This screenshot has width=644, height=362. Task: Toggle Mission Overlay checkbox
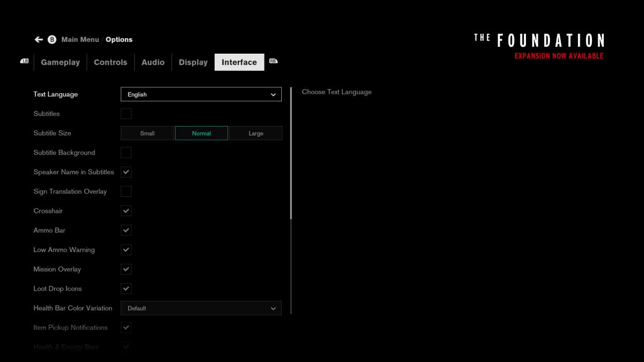pos(126,269)
